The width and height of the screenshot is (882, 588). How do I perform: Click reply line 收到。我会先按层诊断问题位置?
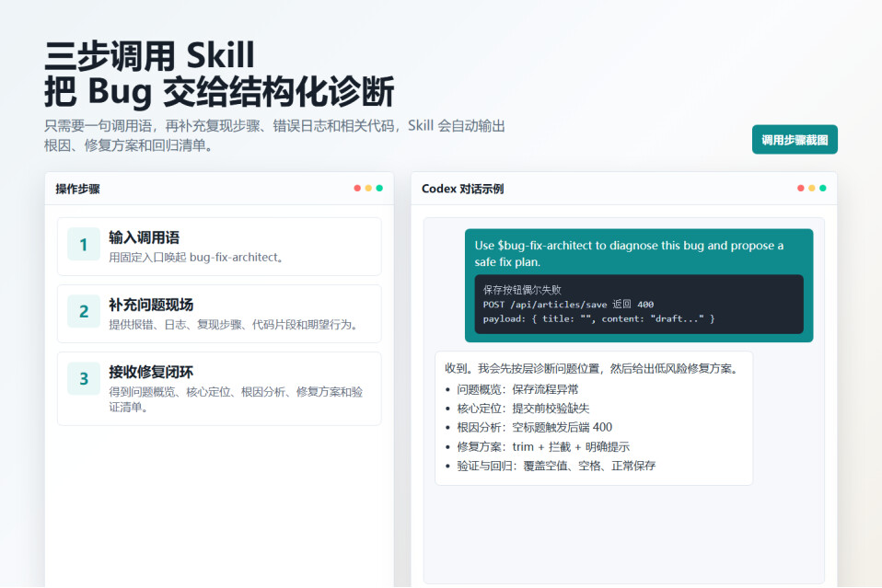point(592,369)
